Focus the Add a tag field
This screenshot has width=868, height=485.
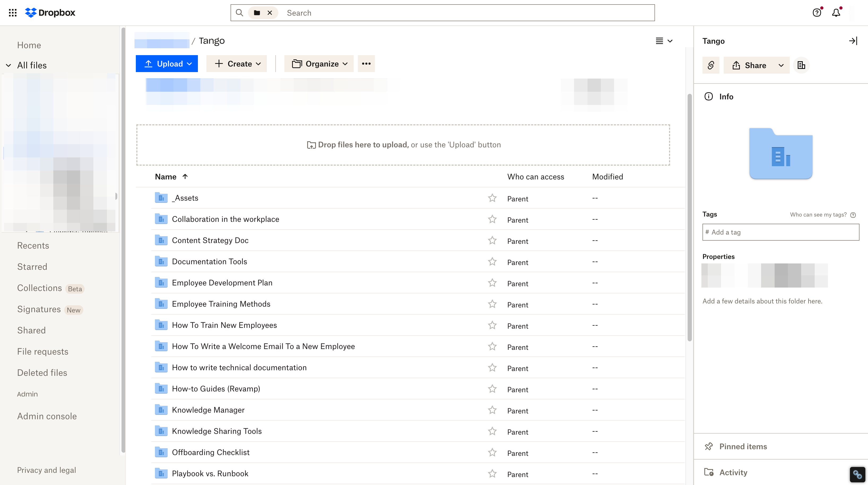point(781,232)
